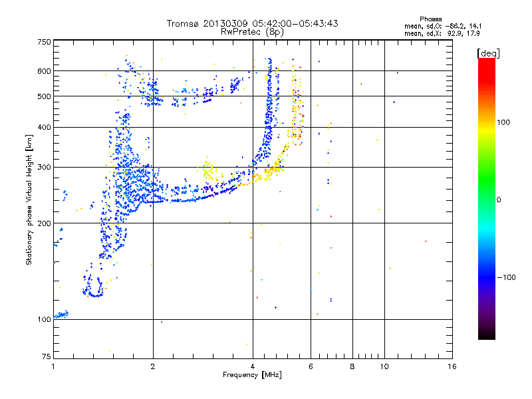Click the colorbar label '0'

coord(499,199)
